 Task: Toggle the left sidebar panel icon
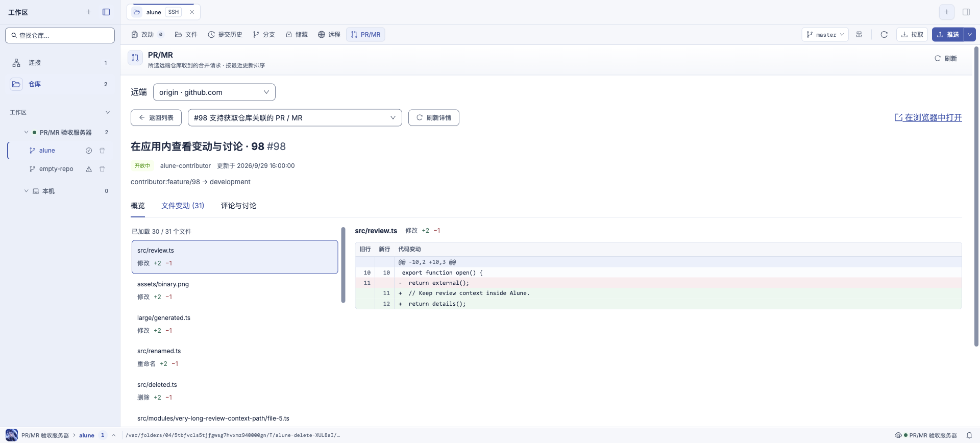pyautogui.click(x=106, y=12)
